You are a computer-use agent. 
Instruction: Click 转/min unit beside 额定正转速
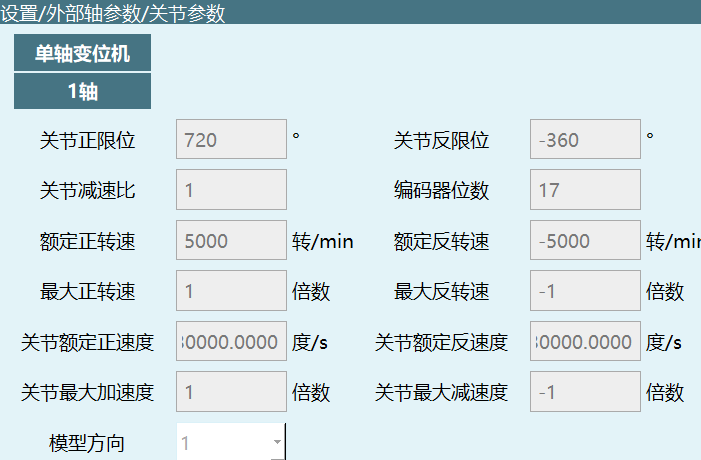pos(322,241)
